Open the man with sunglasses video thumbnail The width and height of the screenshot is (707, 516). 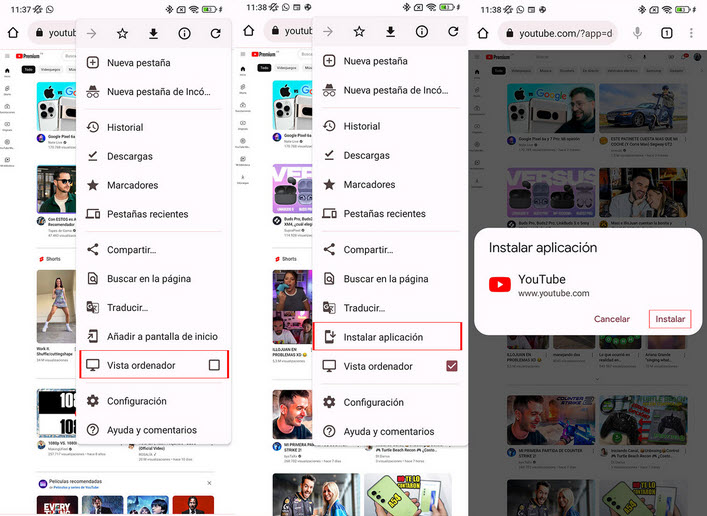point(56,189)
